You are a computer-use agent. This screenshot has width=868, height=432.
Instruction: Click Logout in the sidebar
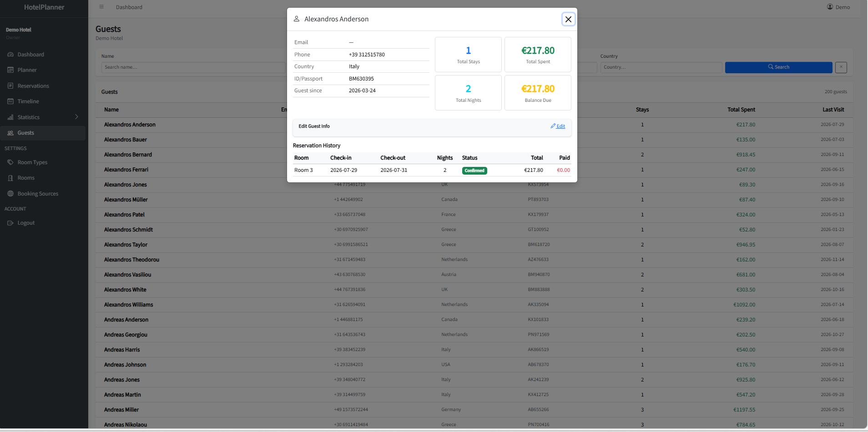(x=43, y=223)
